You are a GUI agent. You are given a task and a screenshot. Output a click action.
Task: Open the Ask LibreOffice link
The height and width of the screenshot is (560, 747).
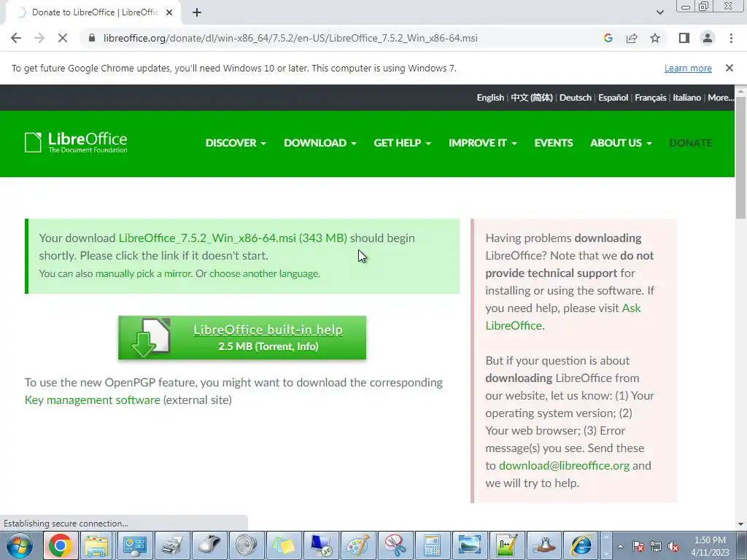click(x=562, y=316)
